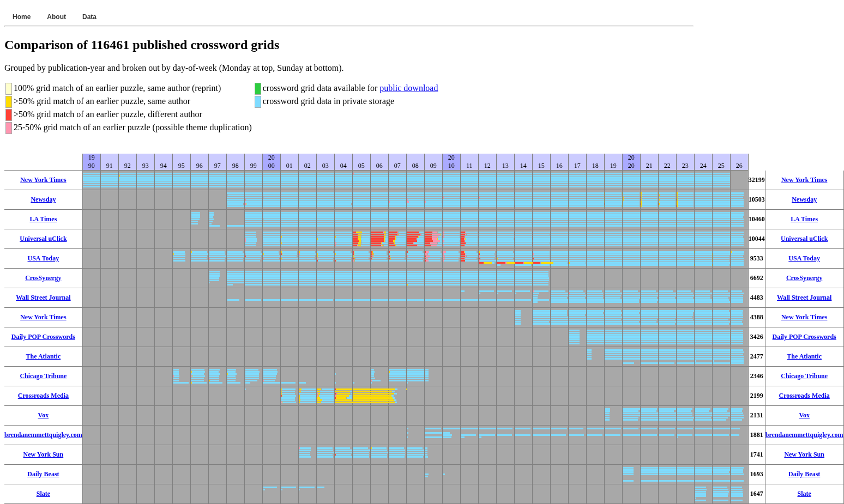Click the red different-author match swatch

(9, 115)
